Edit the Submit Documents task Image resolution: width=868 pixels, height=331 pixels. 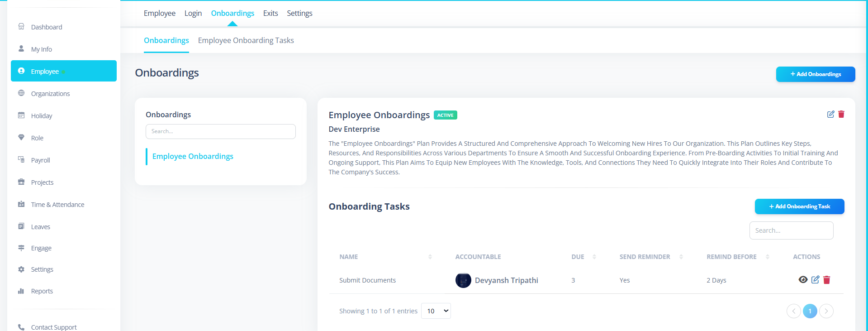click(x=816, y=280)
